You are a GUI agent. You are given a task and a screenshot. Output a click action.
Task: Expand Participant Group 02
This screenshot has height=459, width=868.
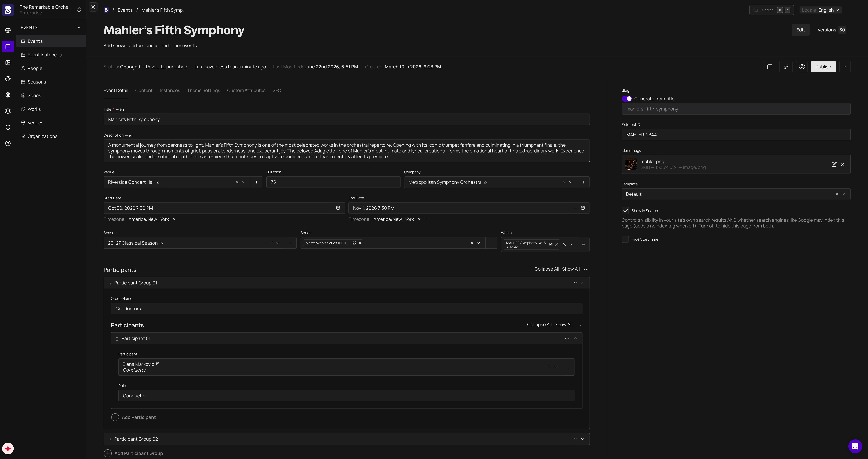(583, 439)
